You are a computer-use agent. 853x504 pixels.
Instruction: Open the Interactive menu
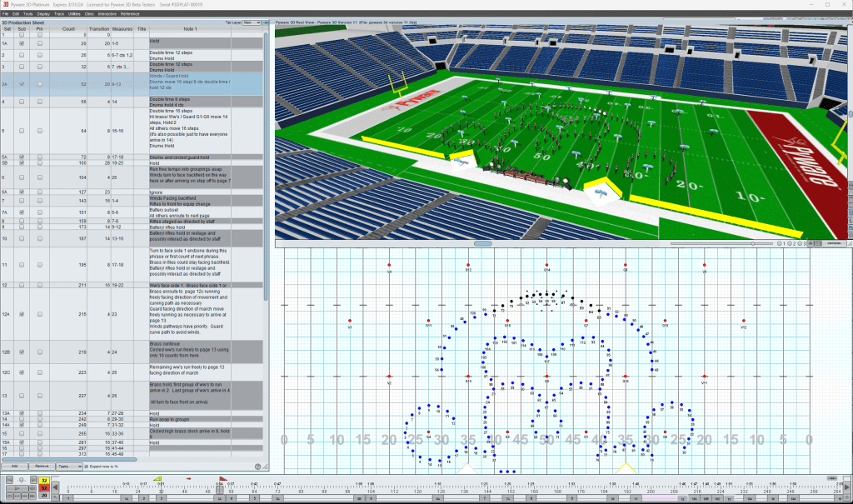click(x=107, y=14)
